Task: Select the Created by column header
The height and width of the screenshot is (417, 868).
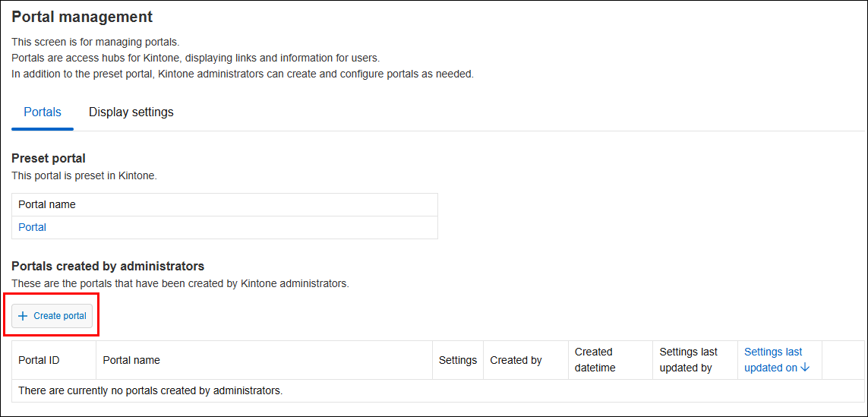Action: pos(516,360)
